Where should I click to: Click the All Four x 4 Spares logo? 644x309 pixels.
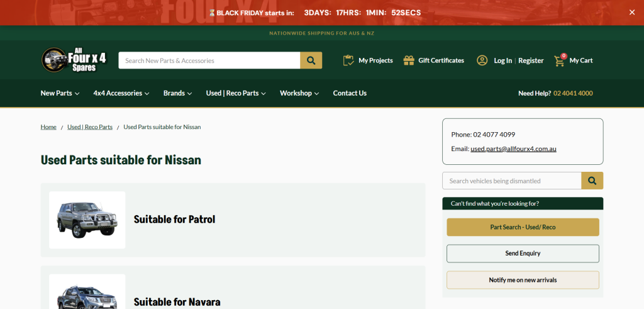[74, 60]
